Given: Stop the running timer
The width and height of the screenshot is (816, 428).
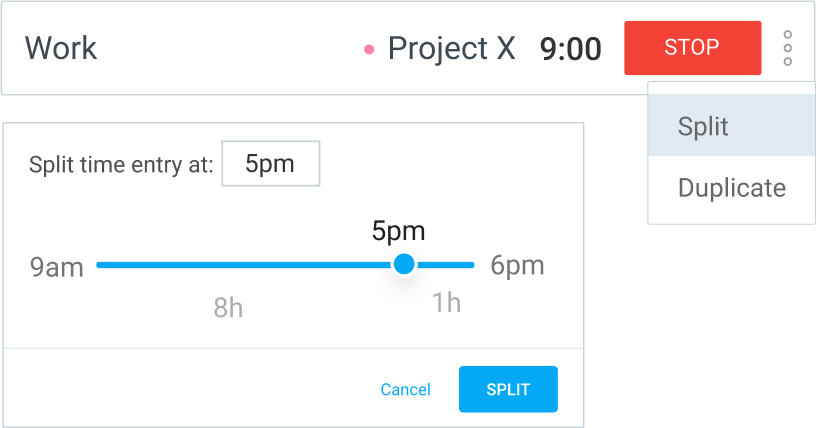Looking at the screenshot, I should click(692, 48).
